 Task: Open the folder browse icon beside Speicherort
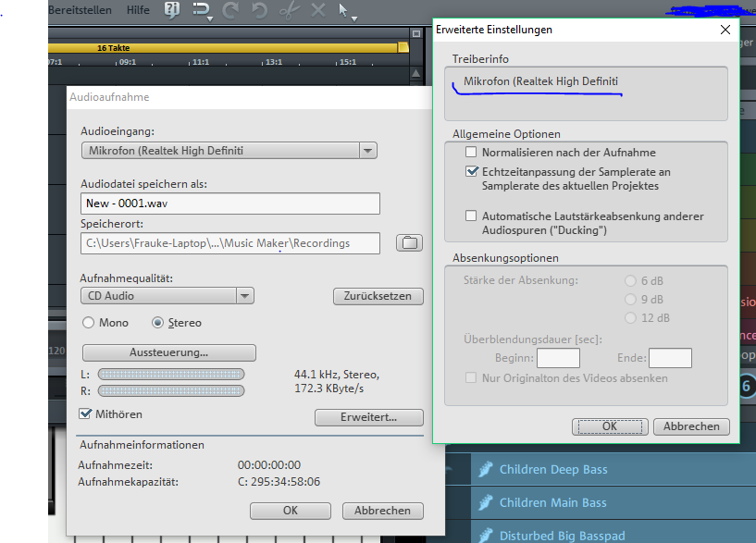[x=409, y=243]
